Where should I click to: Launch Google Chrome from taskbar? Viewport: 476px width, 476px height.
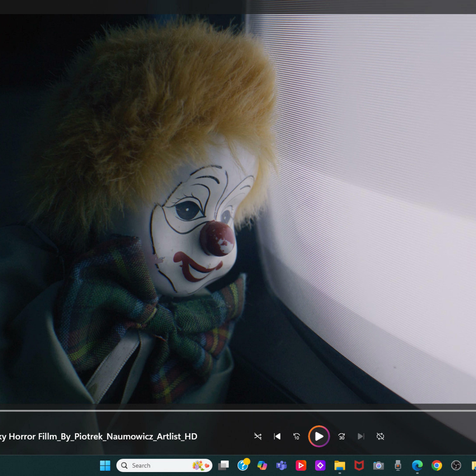[x=437, y=465]
